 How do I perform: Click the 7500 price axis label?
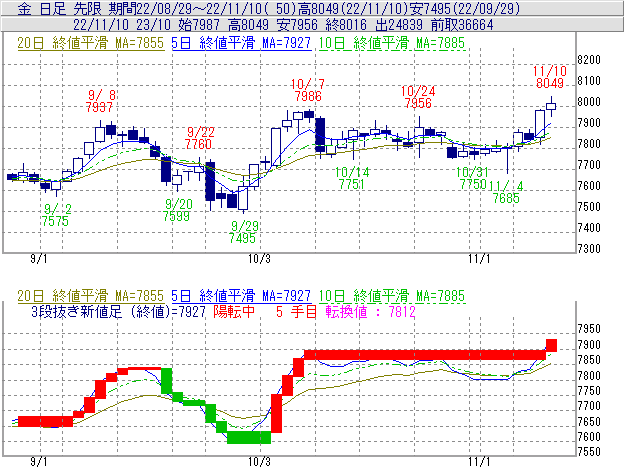[589, 207]
